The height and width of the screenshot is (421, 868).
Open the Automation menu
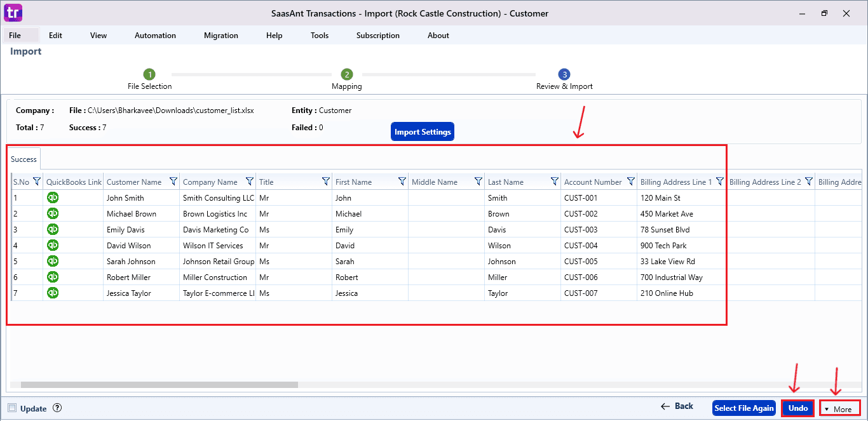155,36
